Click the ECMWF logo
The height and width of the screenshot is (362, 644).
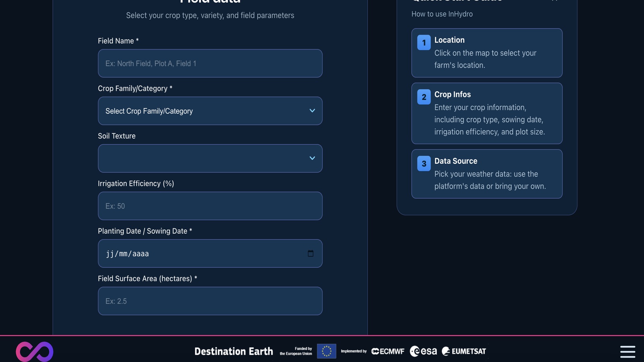388,351
